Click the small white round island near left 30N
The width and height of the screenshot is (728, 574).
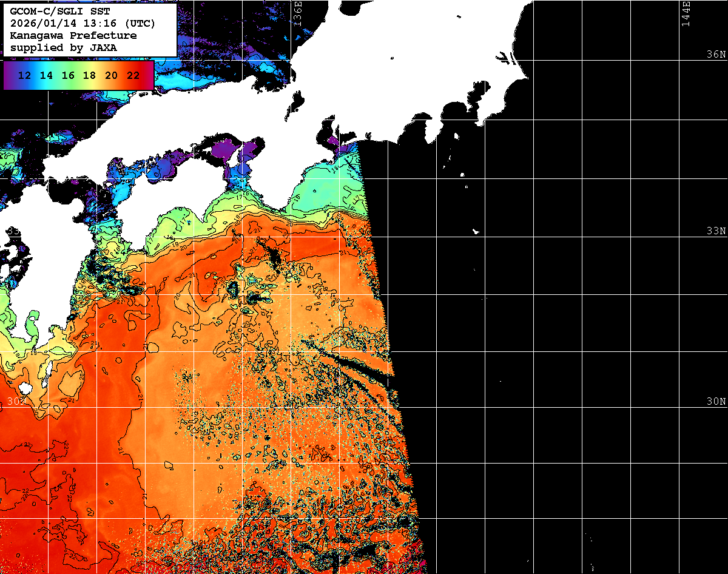click(x=25, y=388)
